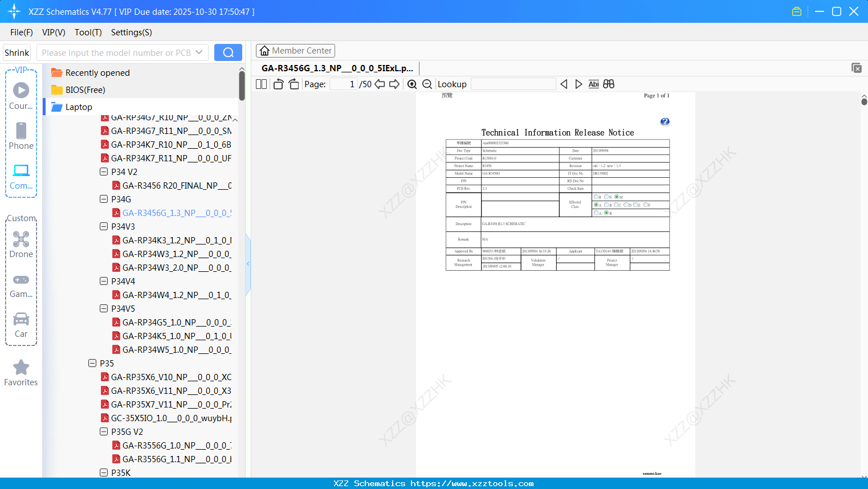Open the model number search dropdown arrow

point(199,52)
